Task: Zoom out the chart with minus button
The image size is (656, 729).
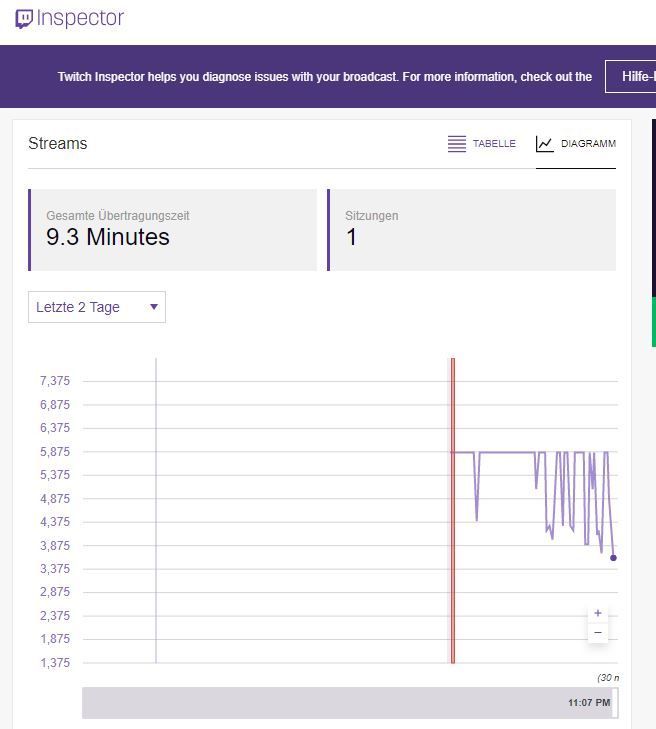Action: (598, 632)
